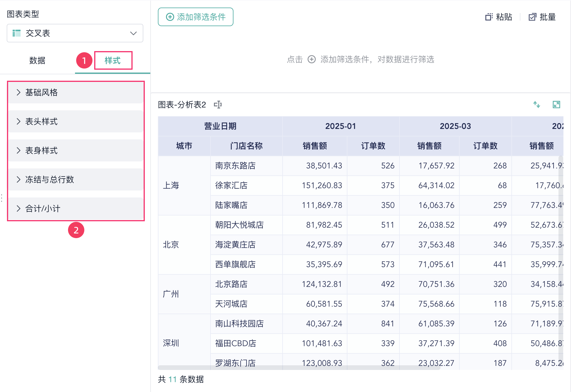The height and width of the screenshot is (392, 571).
Task: Click the 天河城店 store cell
Action: pyautogui.click(x=246, y=304)
